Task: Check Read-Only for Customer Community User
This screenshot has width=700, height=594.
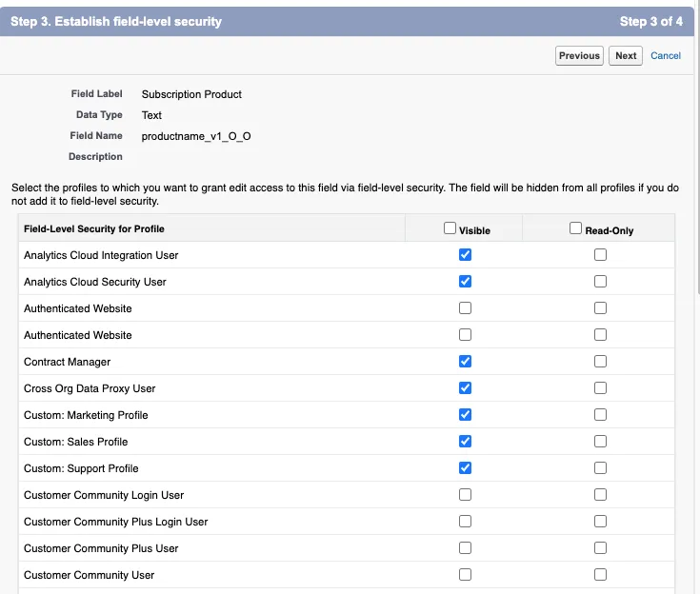Action: tap(600, 575)
